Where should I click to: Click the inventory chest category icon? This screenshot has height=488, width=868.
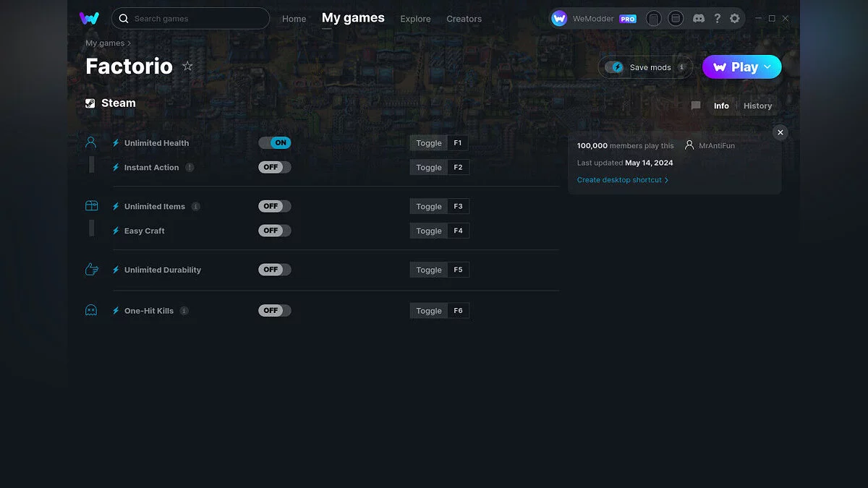[x=91, y=206]
